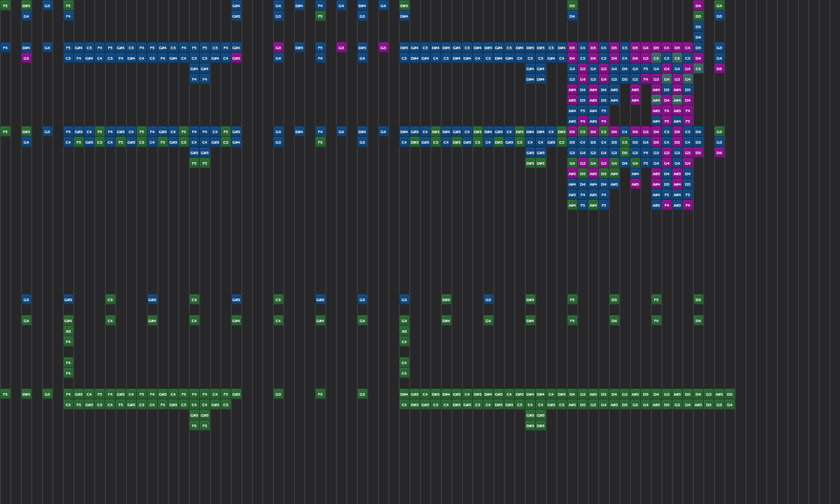
Task: Click the last of three lone magenta G3 notes
Action: [383, 47]
